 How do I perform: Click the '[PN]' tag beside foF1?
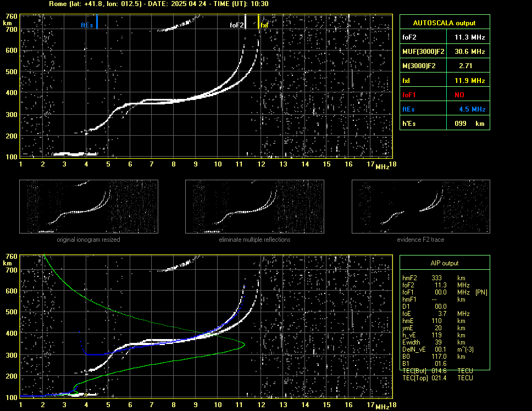point(481,292)
